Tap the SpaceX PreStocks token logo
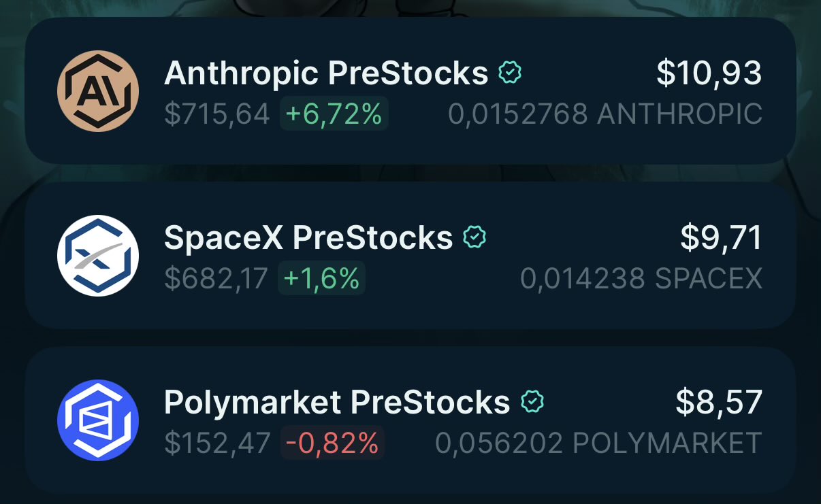This screenshot has height=504, width=821. coord(98,256)
